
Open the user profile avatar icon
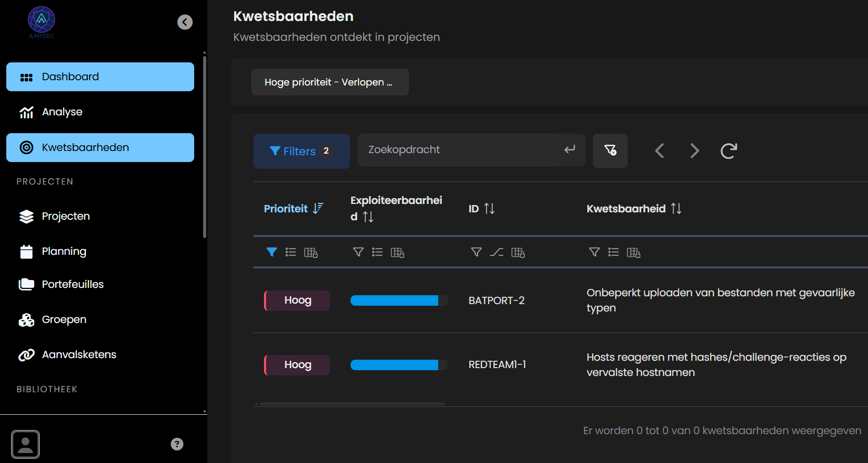click(x=25, y=444)
